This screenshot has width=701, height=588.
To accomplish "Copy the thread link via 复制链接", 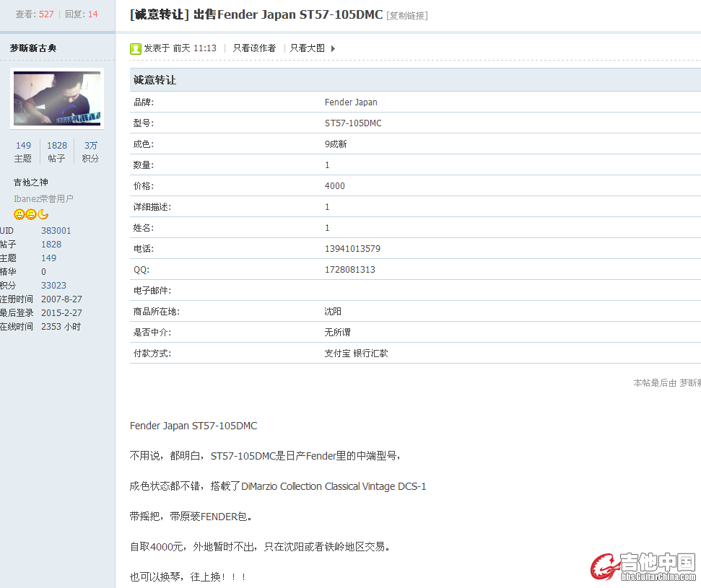I will [x=407, y=16].
